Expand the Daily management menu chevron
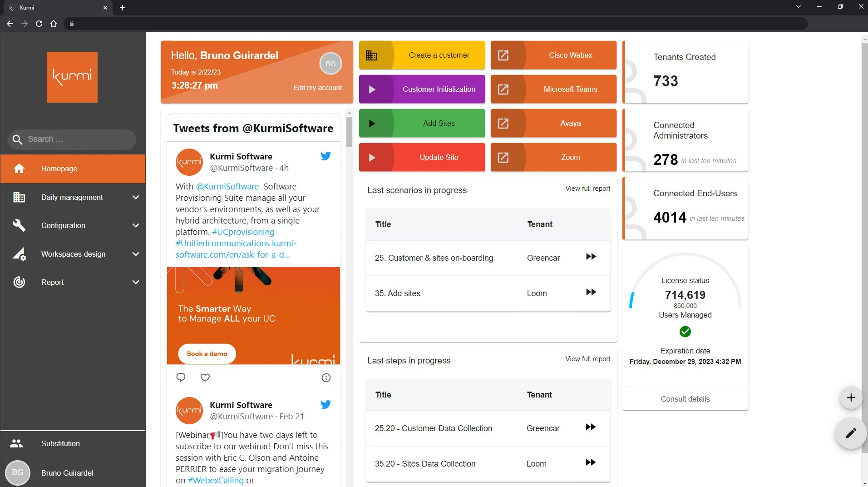The image size is (868, 487). 135,197
